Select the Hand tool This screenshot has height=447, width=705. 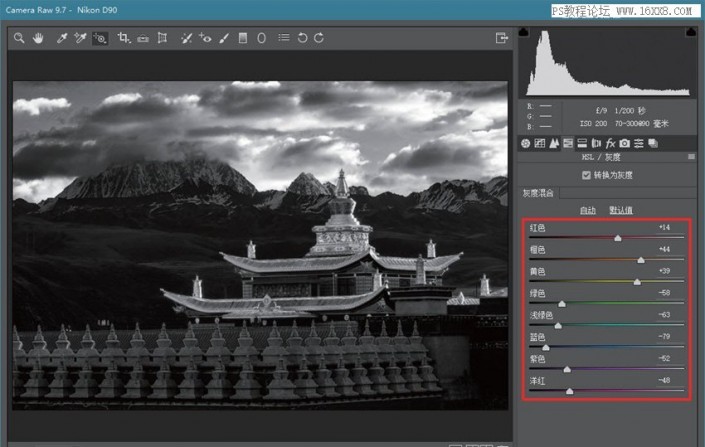[x=38, y=38]
